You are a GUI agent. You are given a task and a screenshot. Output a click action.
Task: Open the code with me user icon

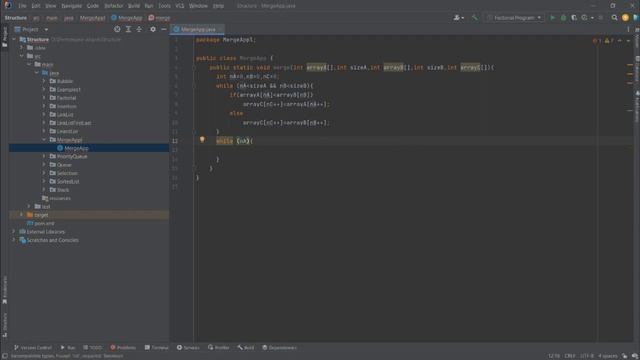(x=458, y=18)
